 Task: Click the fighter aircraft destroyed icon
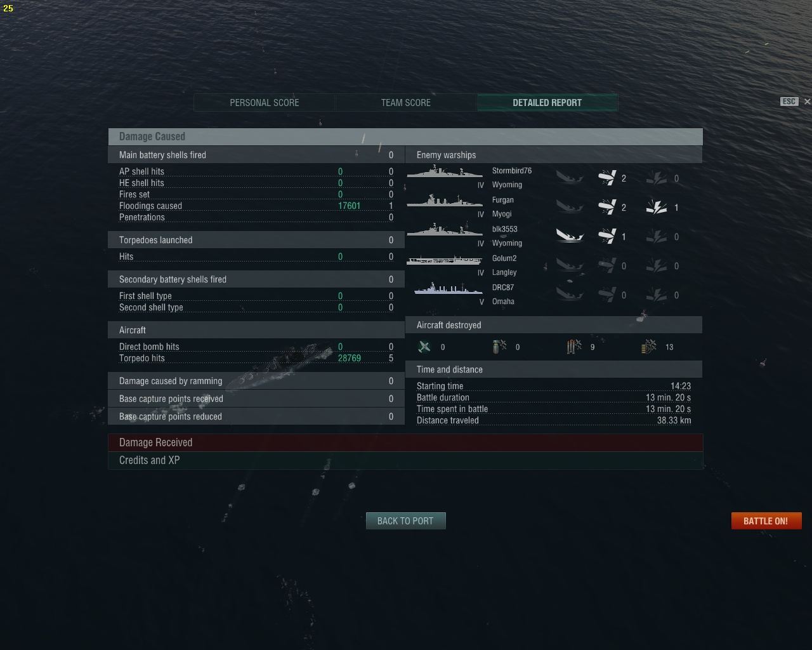tap(424, 347)
